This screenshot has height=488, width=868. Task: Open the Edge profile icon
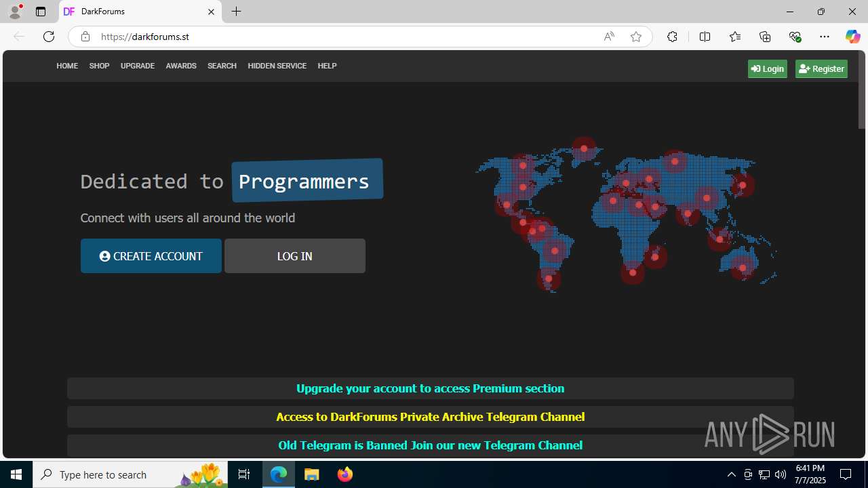coord(15,12)
